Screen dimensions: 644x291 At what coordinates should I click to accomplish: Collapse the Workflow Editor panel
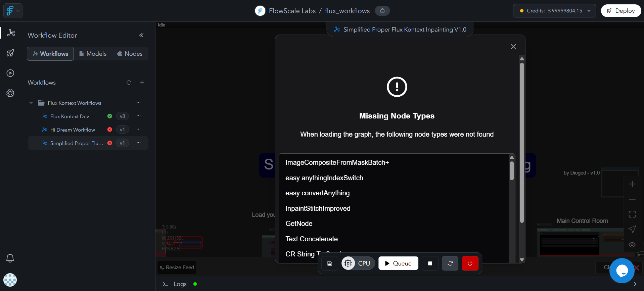pyautogui.click(x=141, y=35)
